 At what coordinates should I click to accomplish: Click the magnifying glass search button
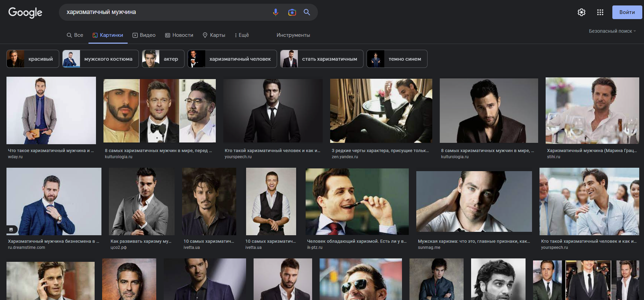[x=307, y=12]
